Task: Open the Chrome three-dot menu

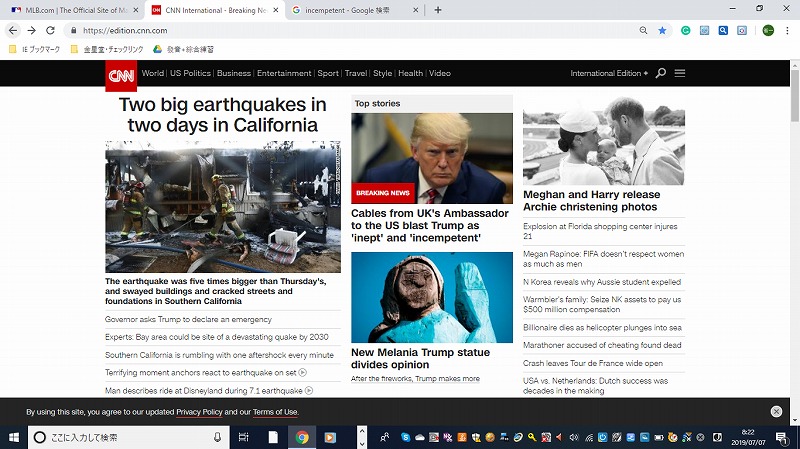Action: 787,31
